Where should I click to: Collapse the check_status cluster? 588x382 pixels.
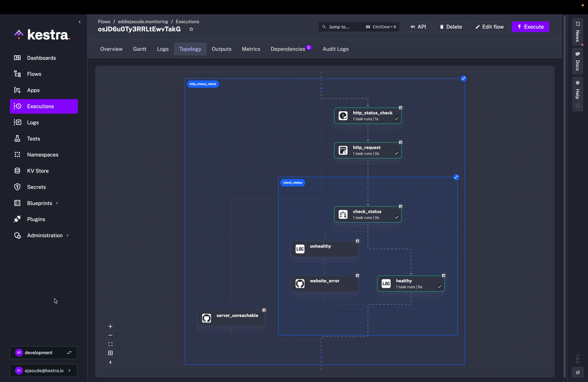pyautogui.click(x=456, y=177)
